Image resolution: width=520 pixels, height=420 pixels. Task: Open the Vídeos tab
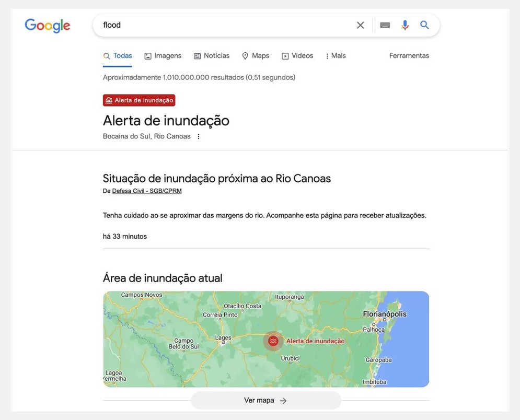click(x=297, y=56)
